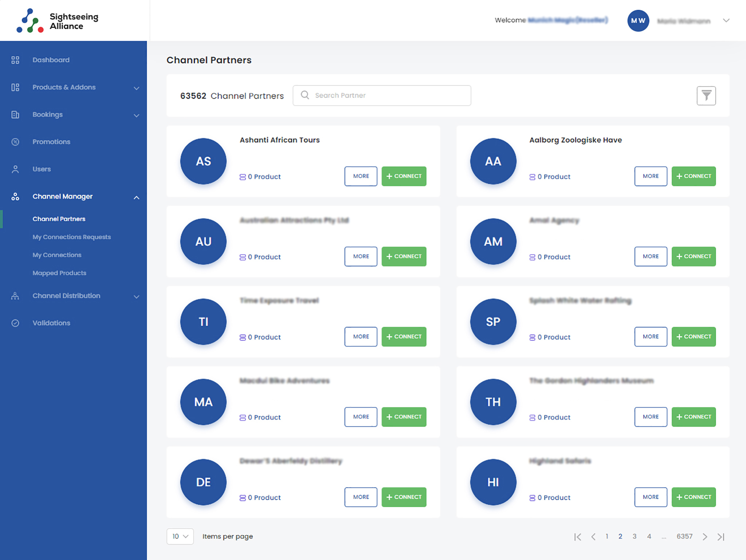This screenshot has width=746, height=560.
Task: Open the items per page dropdown
Action: tap(180, 536)
